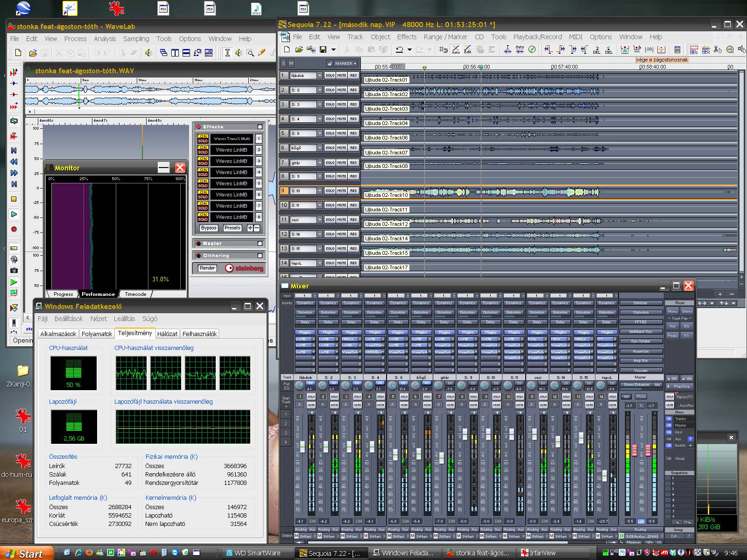
Task: Toggle ON for Tracks in Mixer Show section
Action: (x=669, y=419)
